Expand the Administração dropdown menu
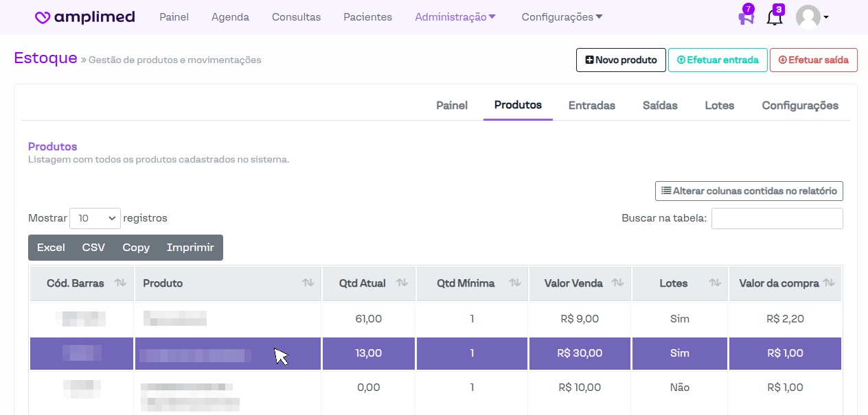The image size is (868, 415). pyautogui.click(x=455, y=17)
